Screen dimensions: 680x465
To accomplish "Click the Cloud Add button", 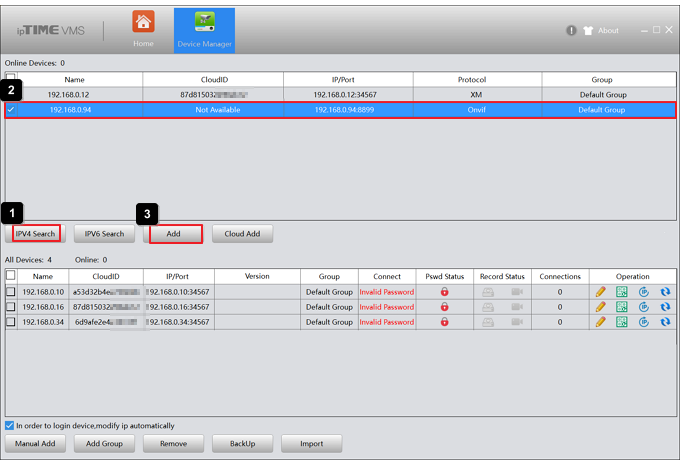I will point(242,234).
